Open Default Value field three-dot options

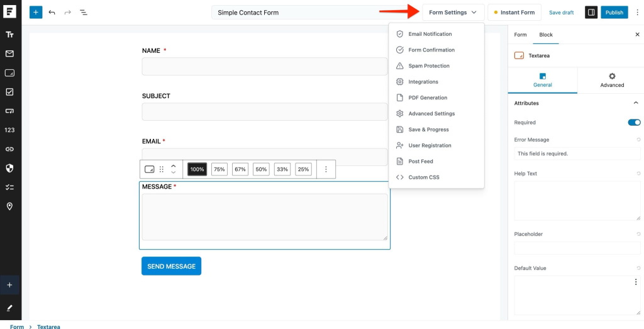coord(636,282)
